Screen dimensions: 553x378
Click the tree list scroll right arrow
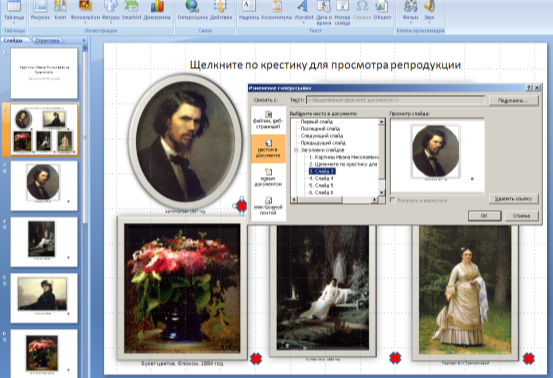pos(375,200)
